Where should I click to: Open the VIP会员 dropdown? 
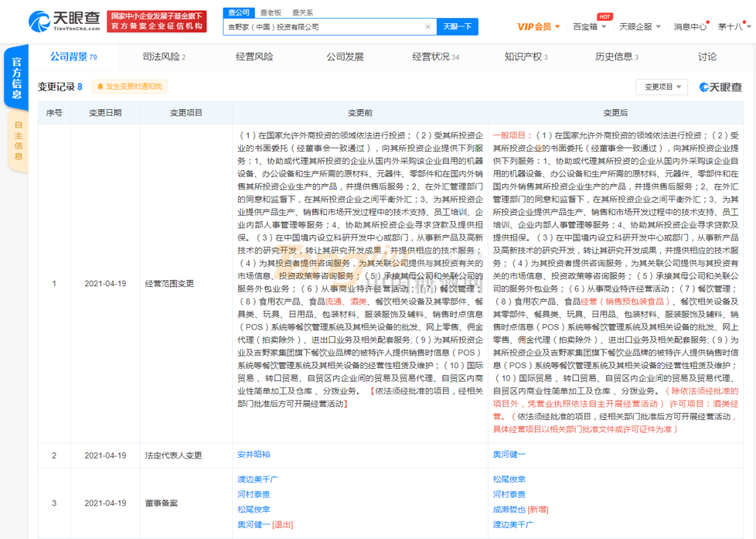(x=538, y=27)
